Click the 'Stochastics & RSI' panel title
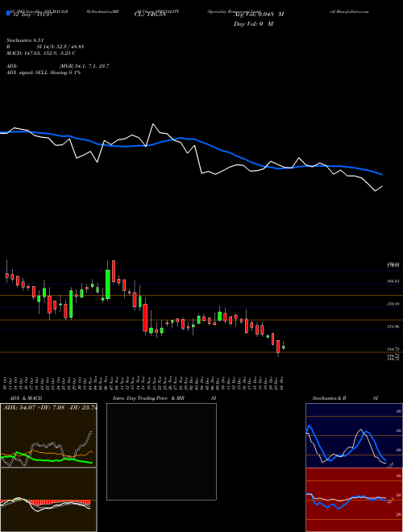 pyautogui.click(x=345, y=398)
